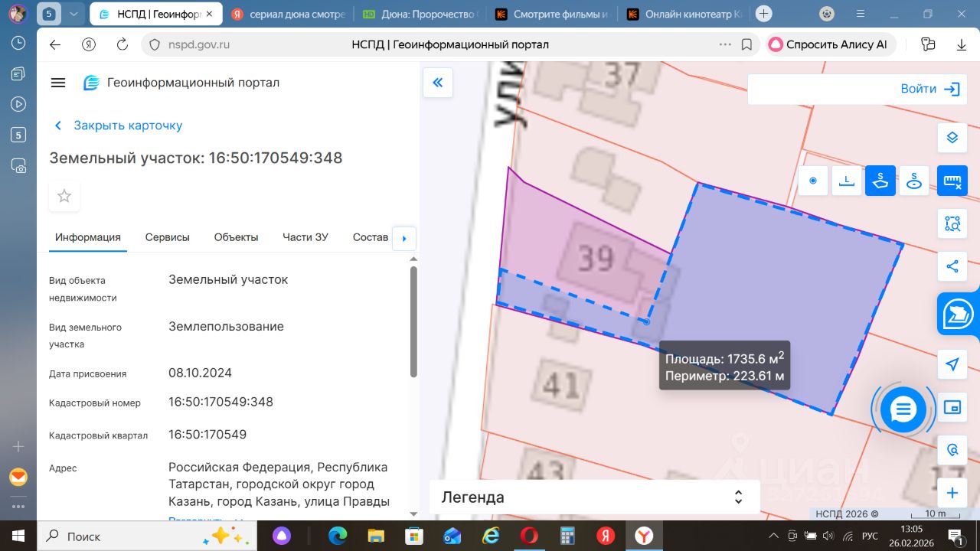Open the browser extensions icon beside downloads
Viewport: 980px width, 551px height.
point(929,44)
